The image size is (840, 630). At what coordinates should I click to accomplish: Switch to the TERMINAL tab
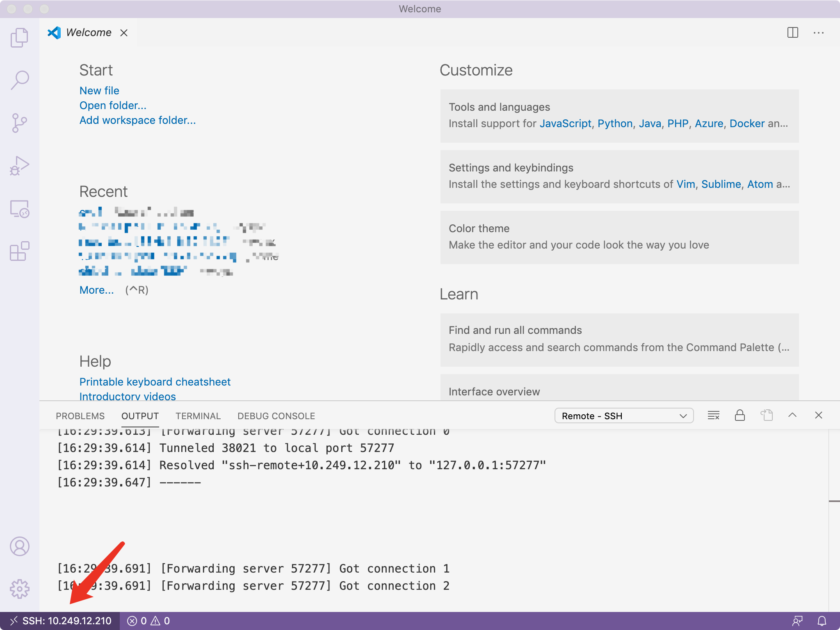pos(198,416)
